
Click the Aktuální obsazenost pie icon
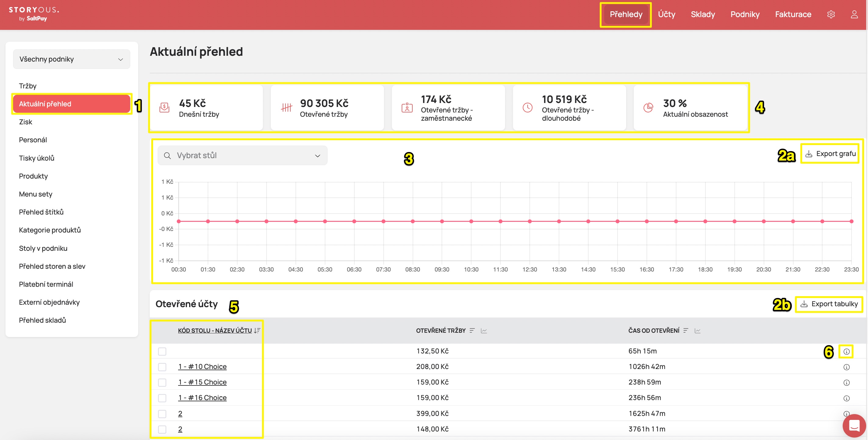click(x=648, y=108)
